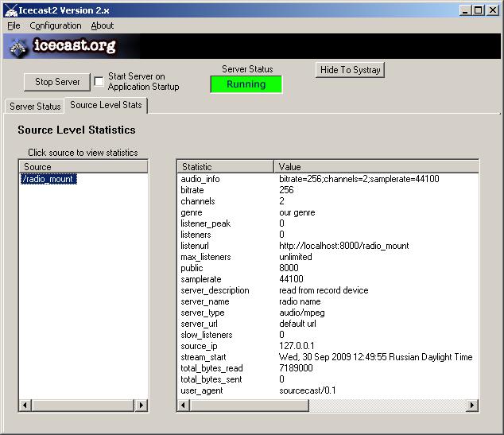
Task: Click the Value column header
Action: (x=376, y=167)
